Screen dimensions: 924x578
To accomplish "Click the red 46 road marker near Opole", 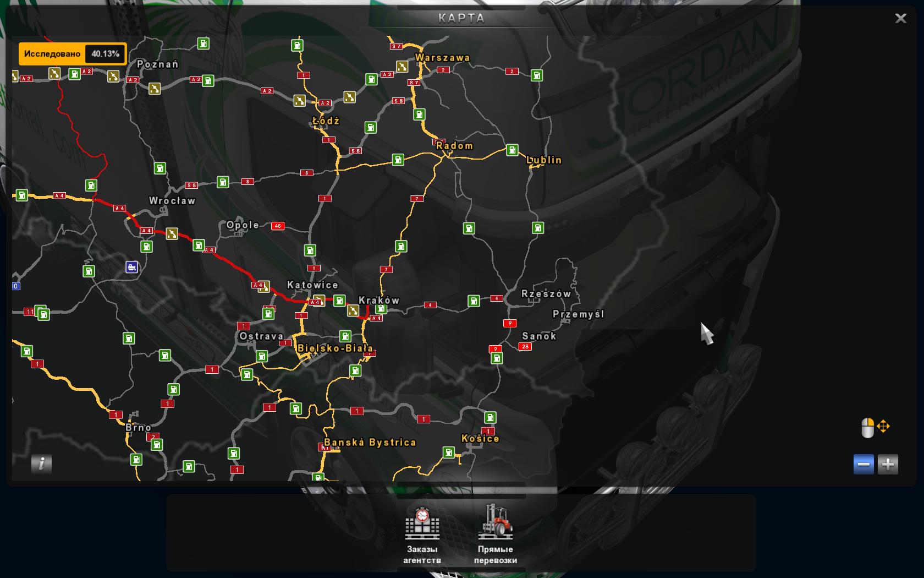I will click(x=278, y=226).
